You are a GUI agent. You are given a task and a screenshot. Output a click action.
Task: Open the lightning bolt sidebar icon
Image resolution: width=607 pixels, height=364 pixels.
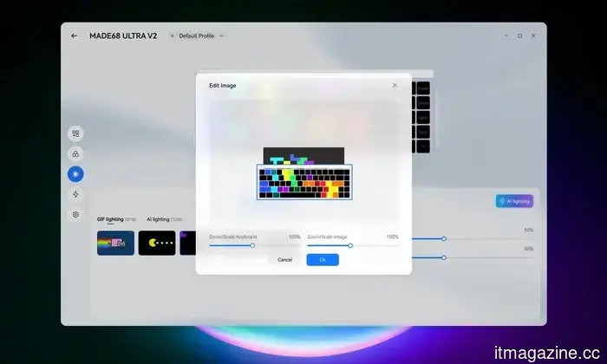(75, 194)
